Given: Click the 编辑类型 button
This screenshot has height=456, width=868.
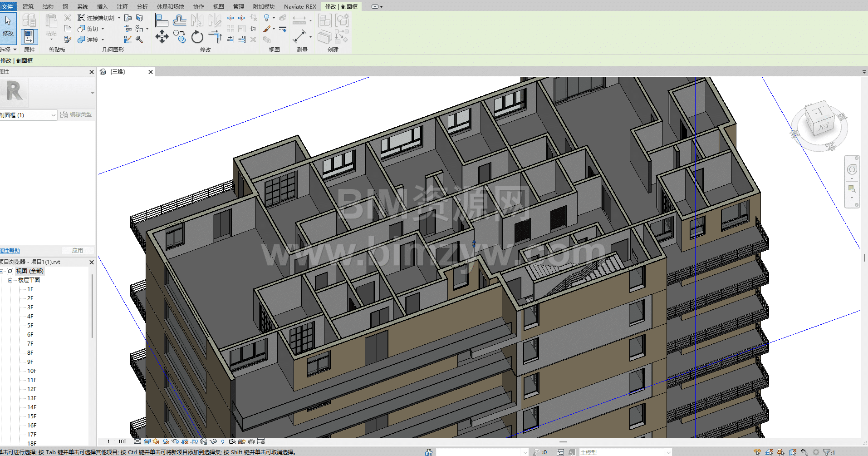Looking at the screenshot, I should [76, 114].
